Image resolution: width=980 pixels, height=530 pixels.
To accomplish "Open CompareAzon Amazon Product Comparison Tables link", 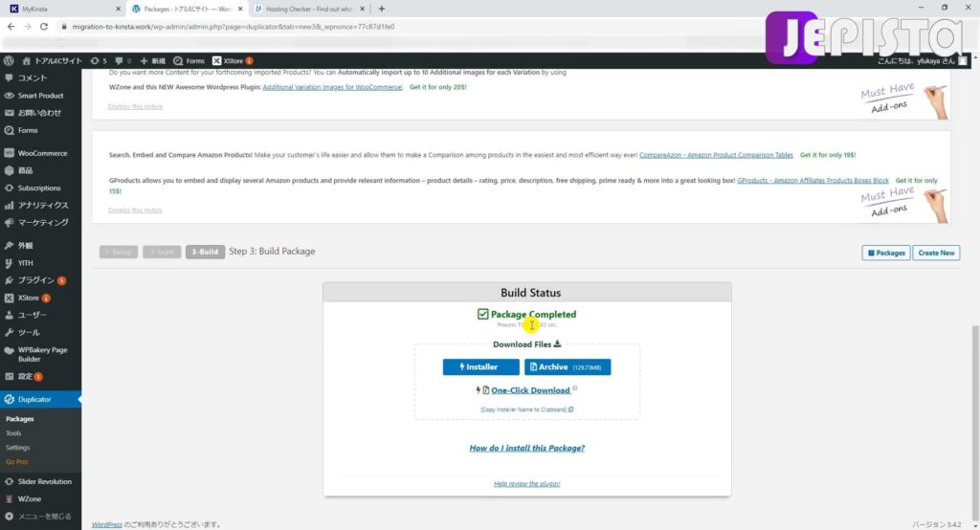I will [x=716, y=155].
